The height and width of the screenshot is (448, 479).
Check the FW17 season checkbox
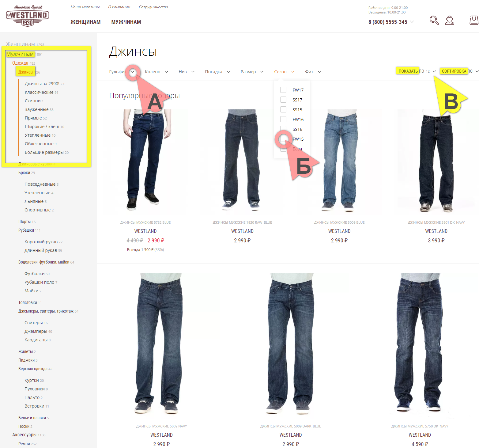coord(283,90)
